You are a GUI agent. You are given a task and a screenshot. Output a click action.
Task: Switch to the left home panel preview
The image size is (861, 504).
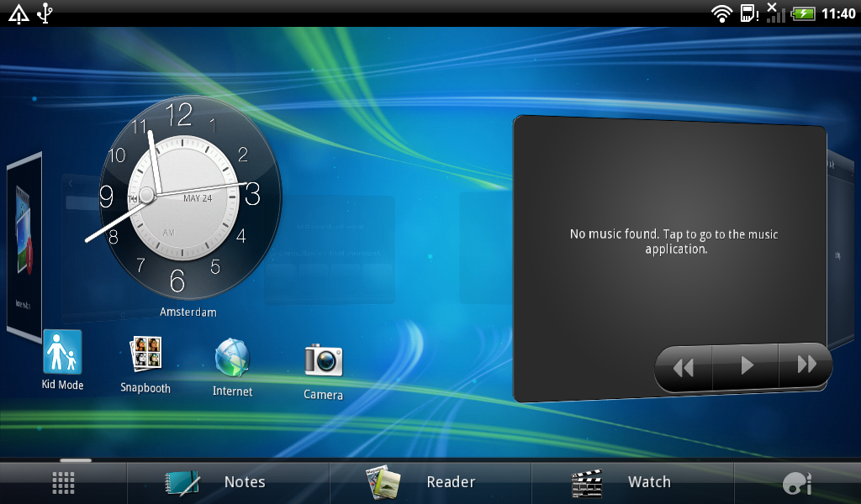coord(24,247)
